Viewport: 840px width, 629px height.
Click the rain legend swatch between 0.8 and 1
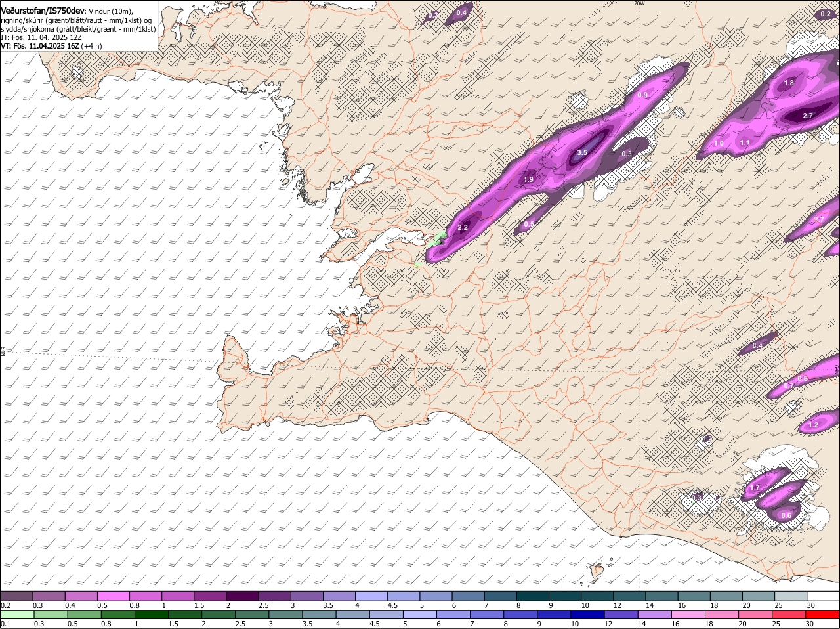(x=117, y=615)
